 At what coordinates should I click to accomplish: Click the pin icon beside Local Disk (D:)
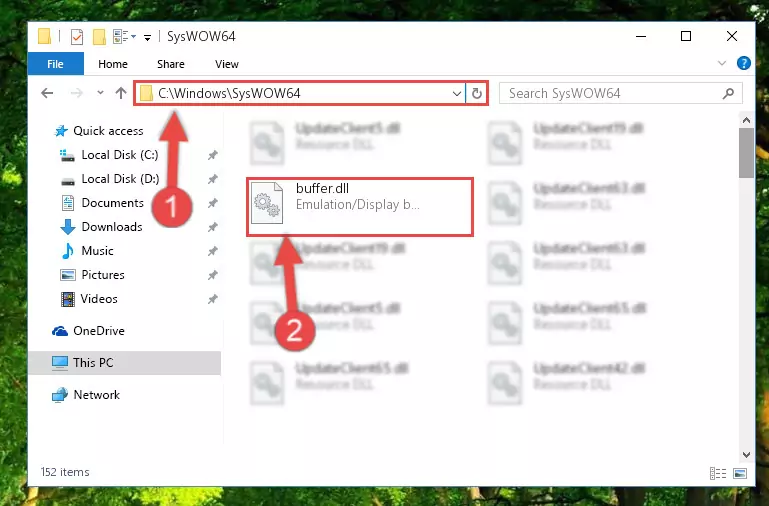click(212, 179)
